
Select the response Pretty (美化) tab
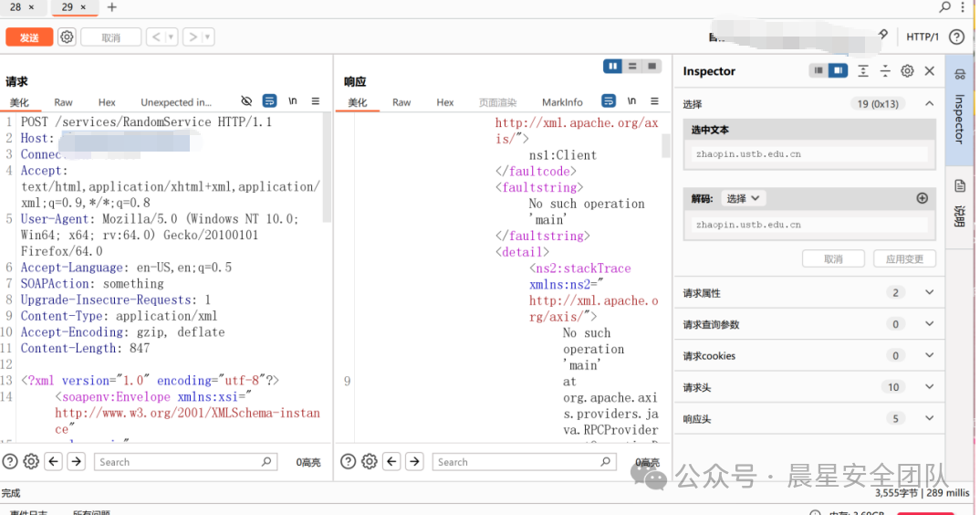click(358, 102)
